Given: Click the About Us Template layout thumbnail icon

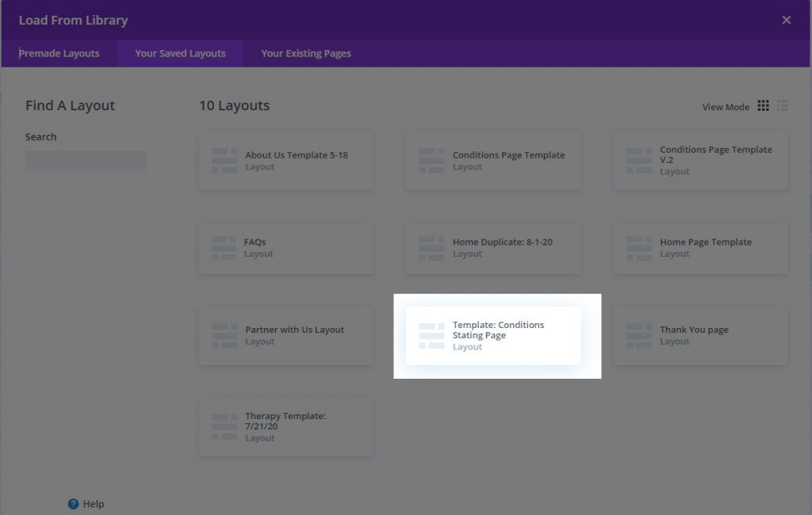Looking at the screenshot, I should click(x=224, y=161).
